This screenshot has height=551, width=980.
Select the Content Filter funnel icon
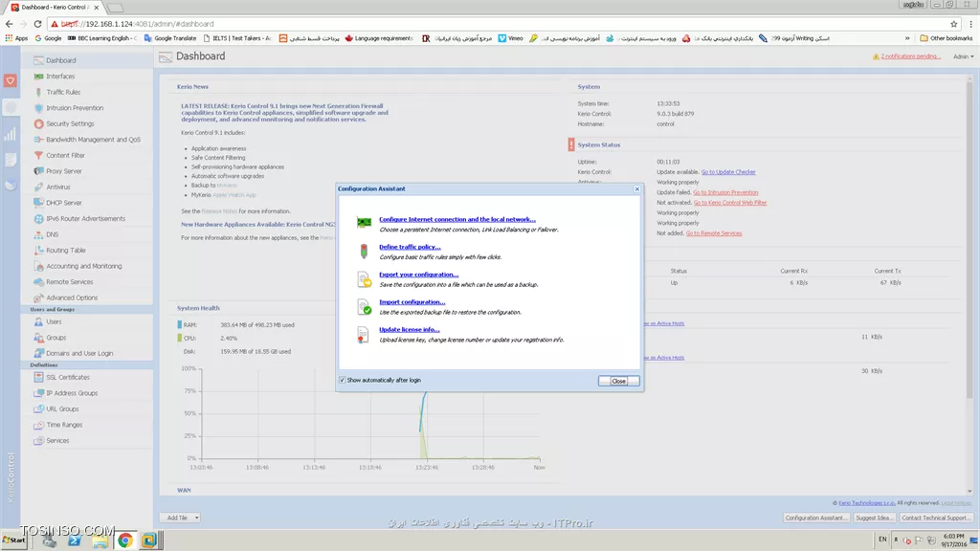pyautogui.click(x=38, y=156)
